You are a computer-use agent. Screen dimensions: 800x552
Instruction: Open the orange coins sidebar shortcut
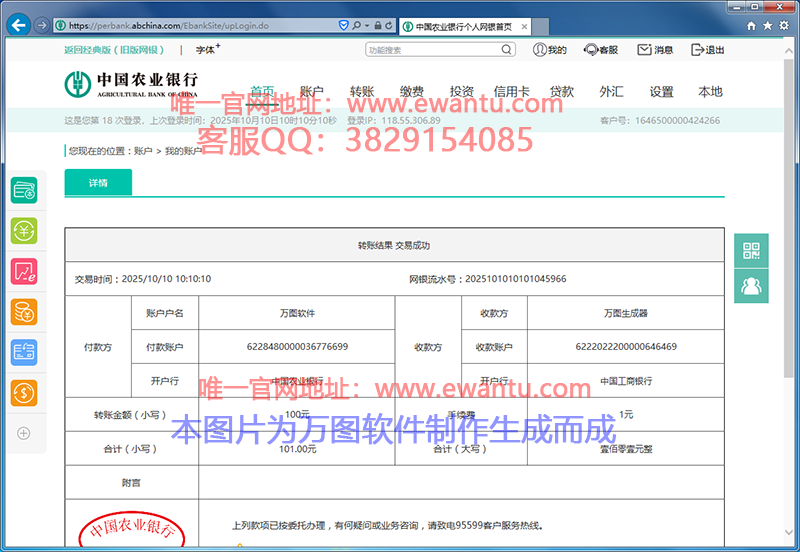24,312
